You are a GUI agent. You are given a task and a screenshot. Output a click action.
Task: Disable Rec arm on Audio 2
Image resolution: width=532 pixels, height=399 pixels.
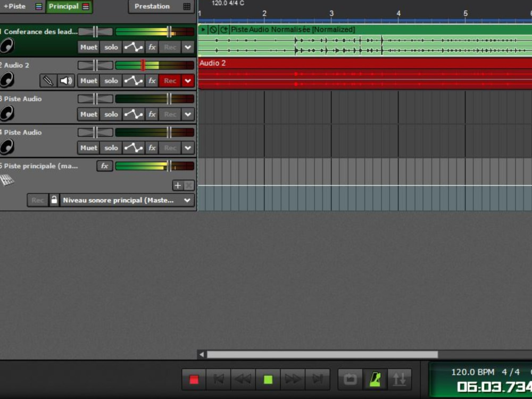pos(170,81)
